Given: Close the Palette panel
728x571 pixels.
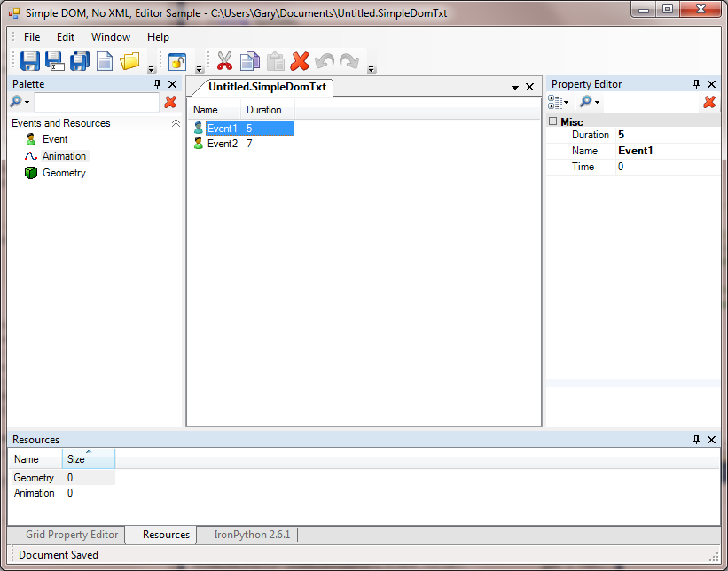Looking at the screenshot, I should tap(172, 84).
